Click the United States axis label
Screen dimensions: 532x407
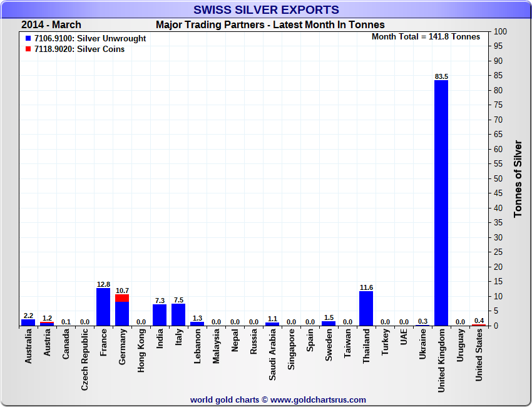pyautogui.click(x=479, y=356)
